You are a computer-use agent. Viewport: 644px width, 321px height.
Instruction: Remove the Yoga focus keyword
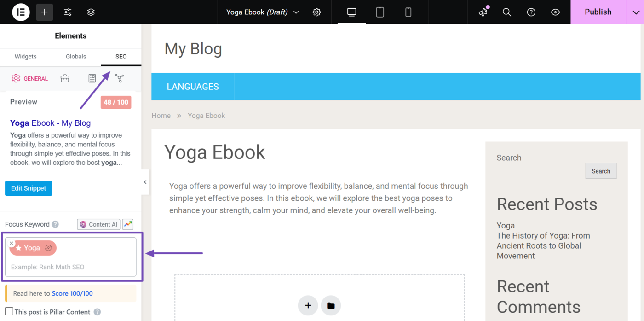12,243
